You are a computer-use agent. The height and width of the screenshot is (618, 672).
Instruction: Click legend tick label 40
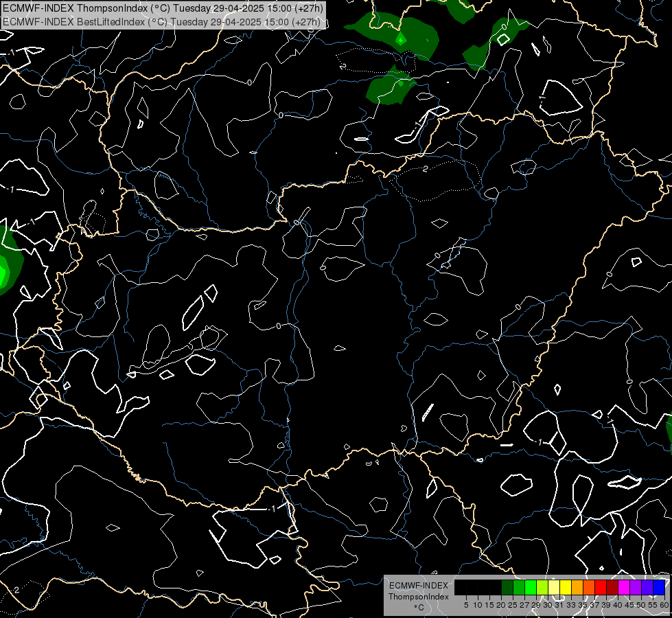618,605
